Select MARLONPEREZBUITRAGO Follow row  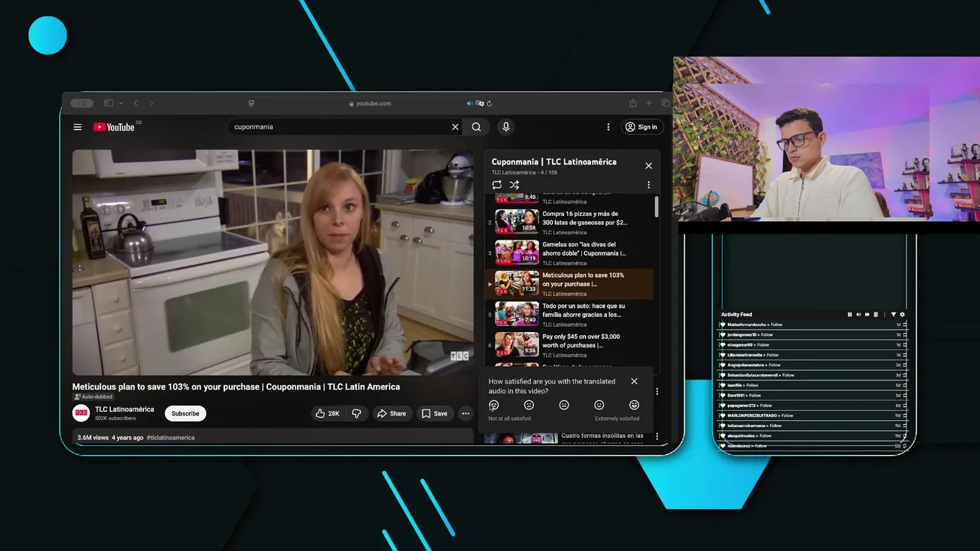[x=813, y=416]
